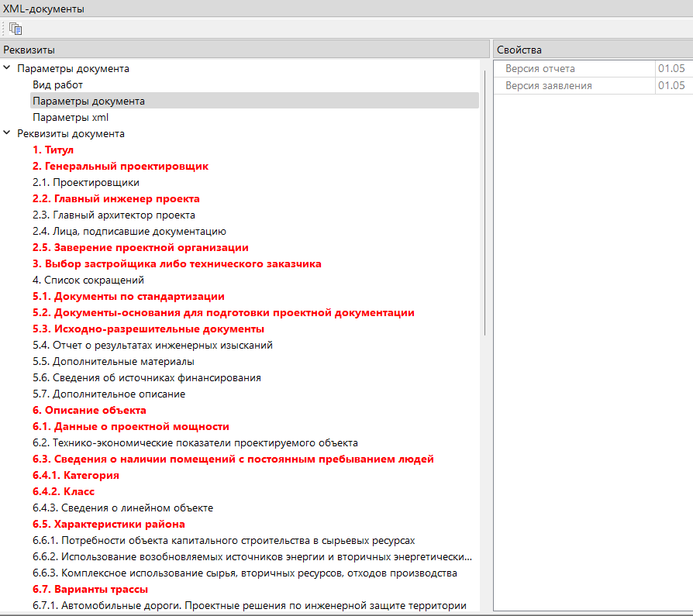
Task: Select 2. Генеральный проектировщик
Action: point(120,166)
